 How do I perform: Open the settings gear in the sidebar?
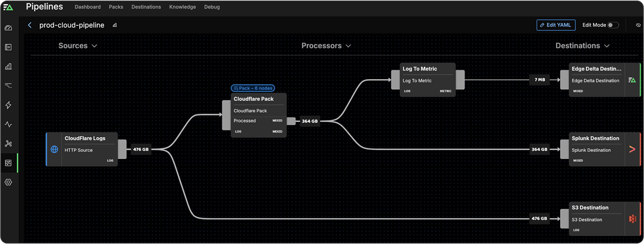coord(8,182)
